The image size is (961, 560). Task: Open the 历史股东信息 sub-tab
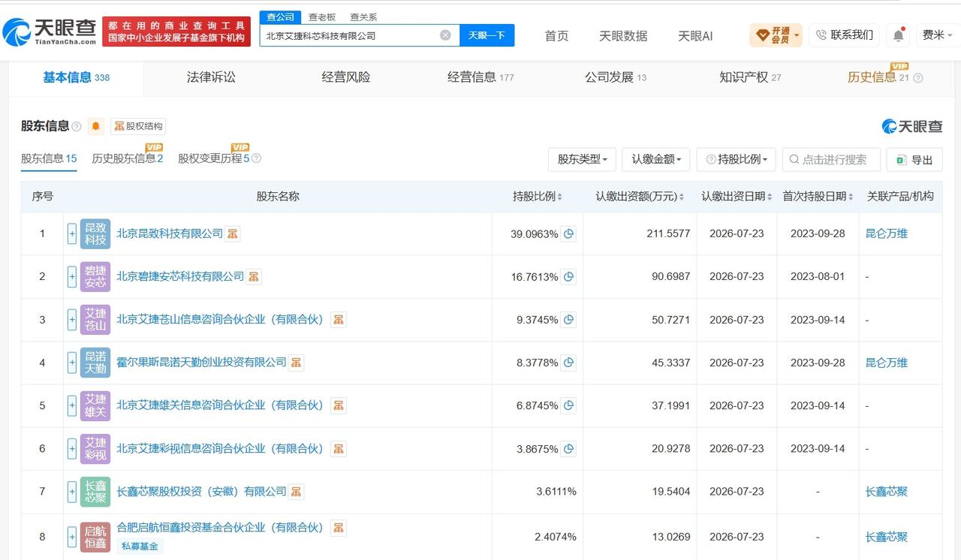(x=128, y=158)
